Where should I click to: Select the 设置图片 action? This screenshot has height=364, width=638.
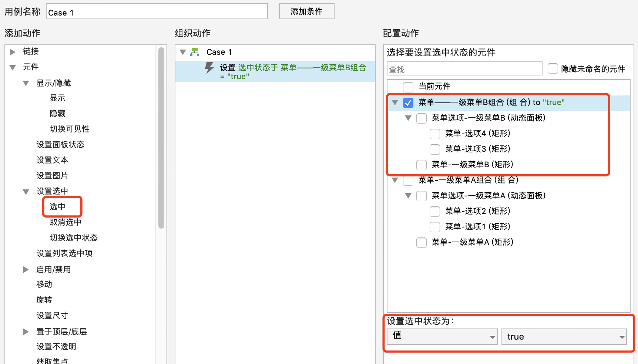tap(52, 176)
